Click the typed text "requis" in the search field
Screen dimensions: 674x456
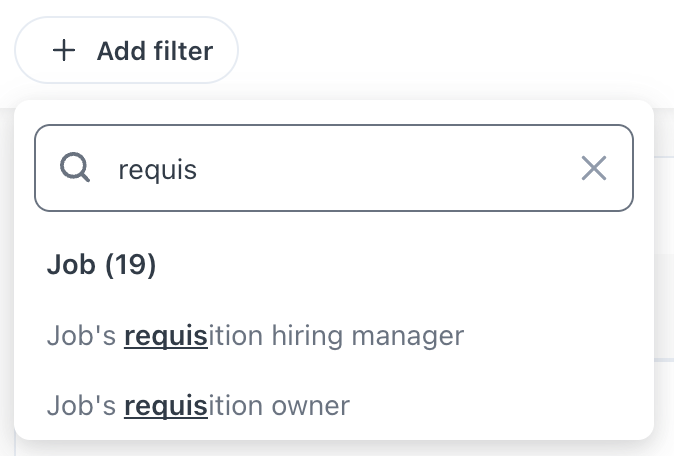(157, 169)
